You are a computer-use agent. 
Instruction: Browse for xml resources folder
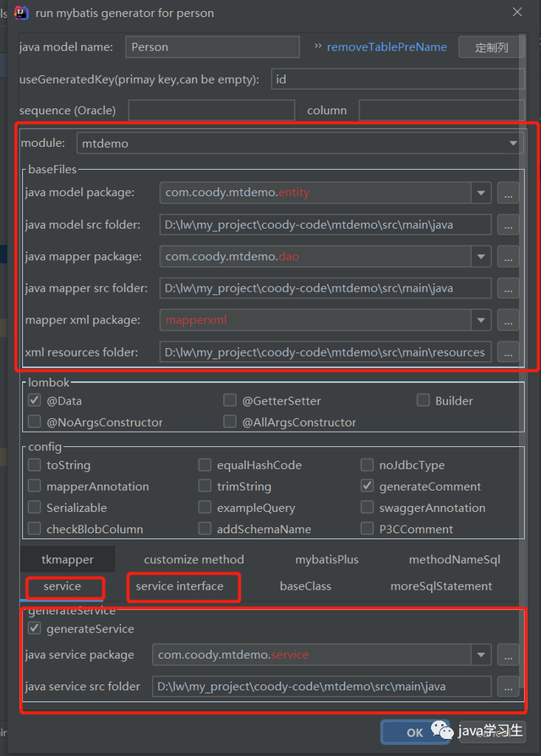508,352
